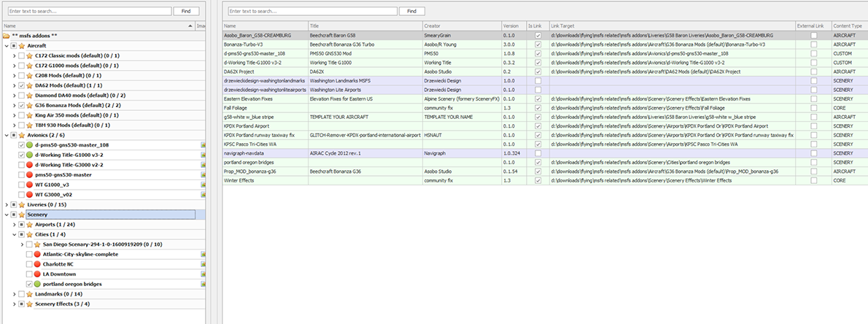The height and width of the screenshot is (324, 868).
Task: Select the Winter Effects row
Action: pos(545,180)
